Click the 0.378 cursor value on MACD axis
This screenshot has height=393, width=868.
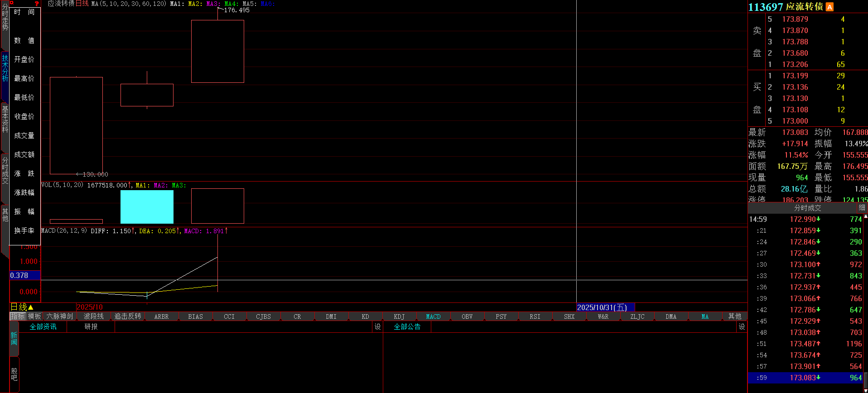pos(25,275)
